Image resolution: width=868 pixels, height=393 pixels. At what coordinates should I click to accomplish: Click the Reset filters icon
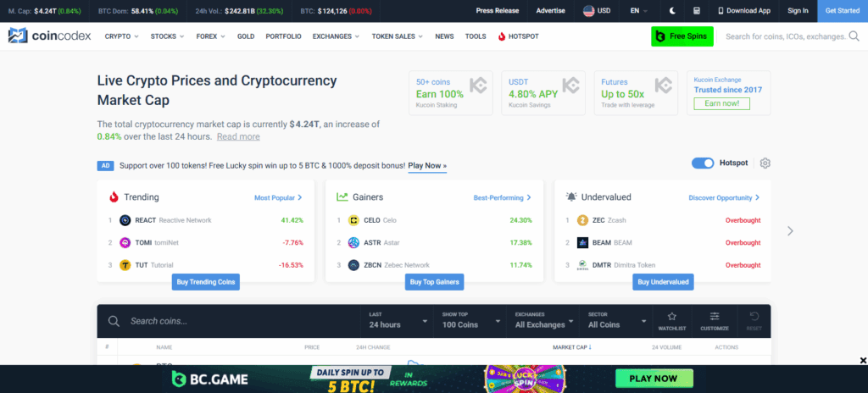753,320
